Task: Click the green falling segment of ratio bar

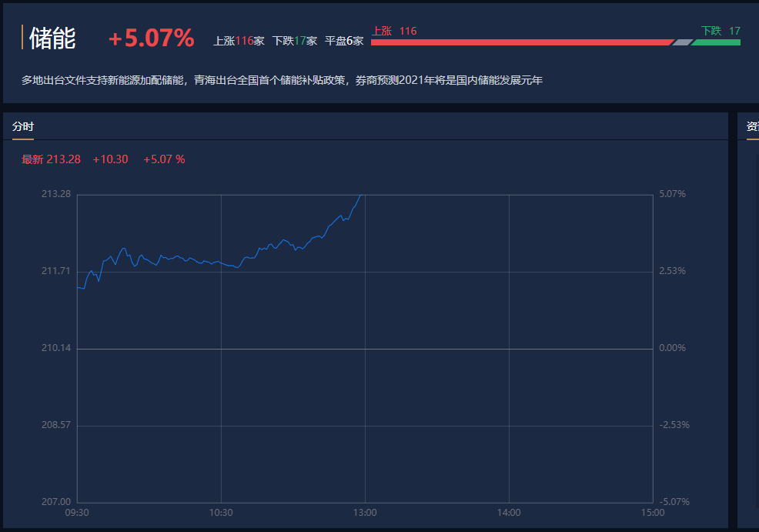Action: [716, 42]
